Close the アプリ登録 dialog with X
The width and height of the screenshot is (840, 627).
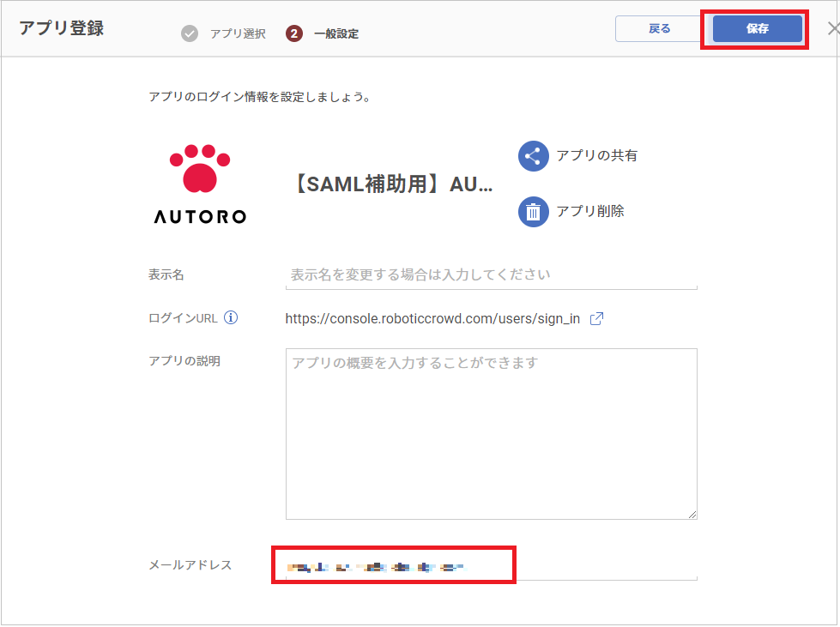(x=834, y=28)
